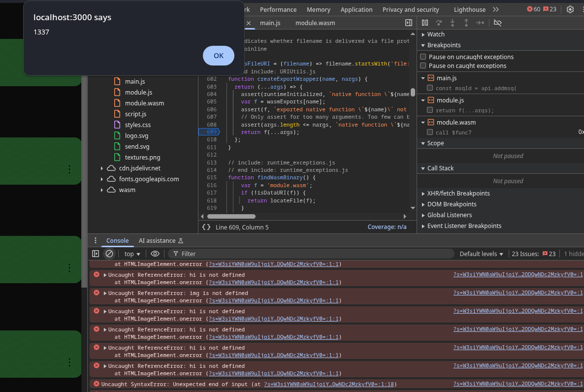The image size is (584, 392).
Task: Step into next function call
Action: coord(453,23)
